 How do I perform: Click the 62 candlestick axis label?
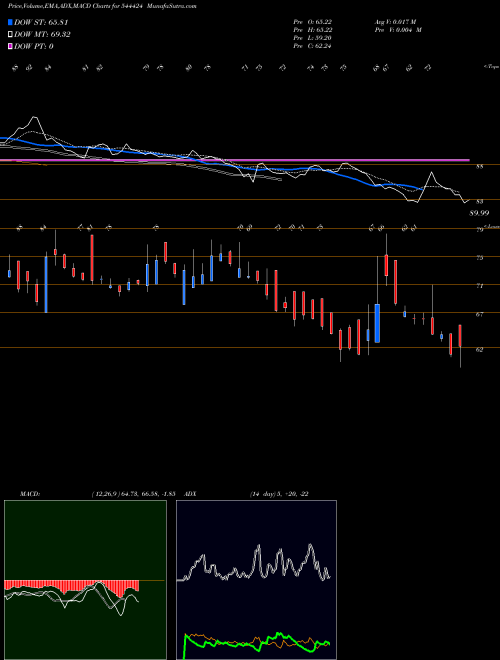click(480, 349)
